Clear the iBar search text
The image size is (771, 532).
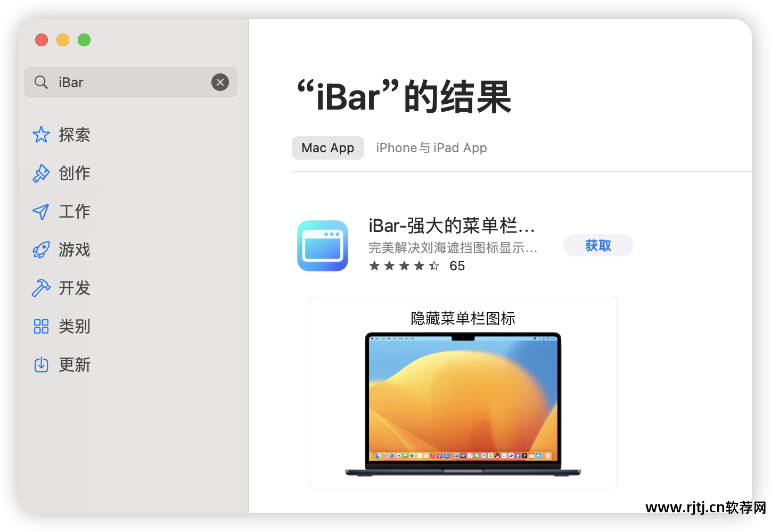[220, 82]
